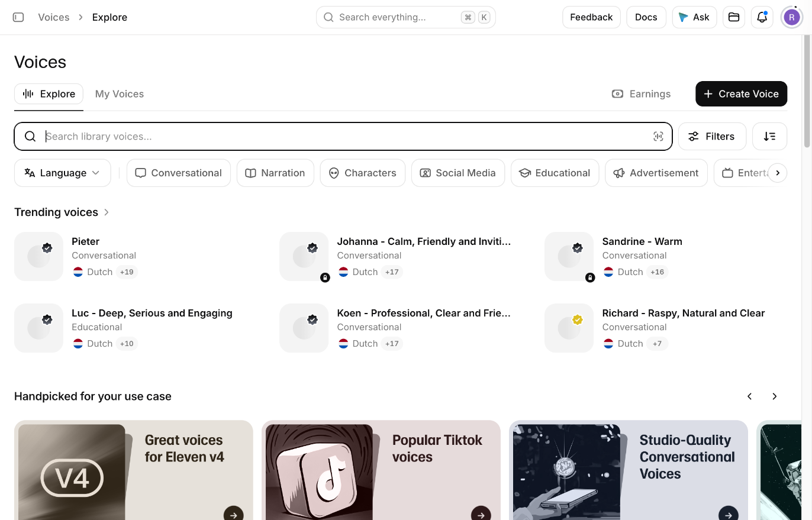
Task: Select the Explore tab
Action: point(49,94)
